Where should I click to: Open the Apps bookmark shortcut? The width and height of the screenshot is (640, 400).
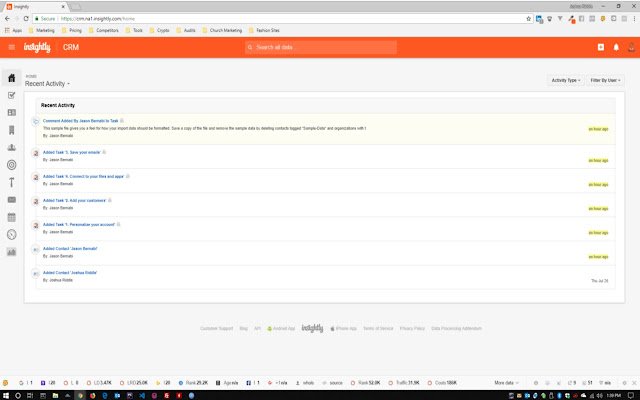13,30
